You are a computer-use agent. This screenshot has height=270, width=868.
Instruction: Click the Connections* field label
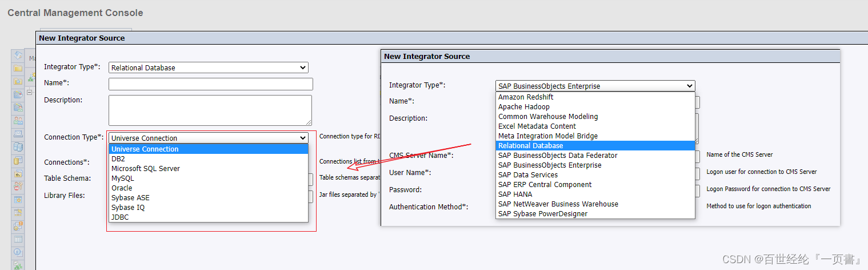point(67,162)
